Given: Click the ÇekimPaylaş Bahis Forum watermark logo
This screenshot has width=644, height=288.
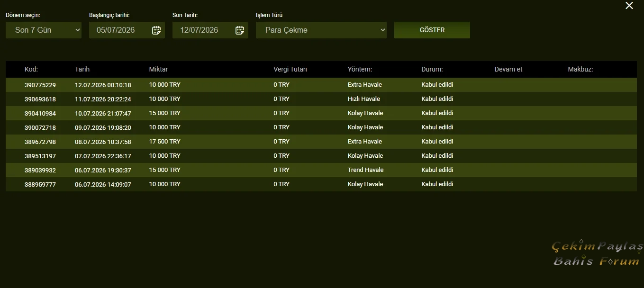Looking at the screenshot, I should [x=597, y=253].
